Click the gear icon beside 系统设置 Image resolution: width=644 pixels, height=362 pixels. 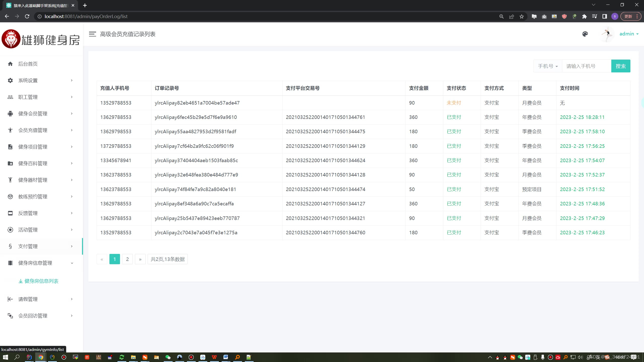pyautogui.click(x=10, y=80)
